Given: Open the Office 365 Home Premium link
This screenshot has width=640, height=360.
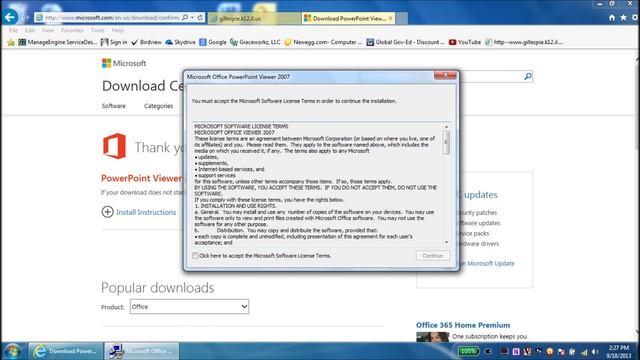Looking at the screenshot, I should [463, 325].
